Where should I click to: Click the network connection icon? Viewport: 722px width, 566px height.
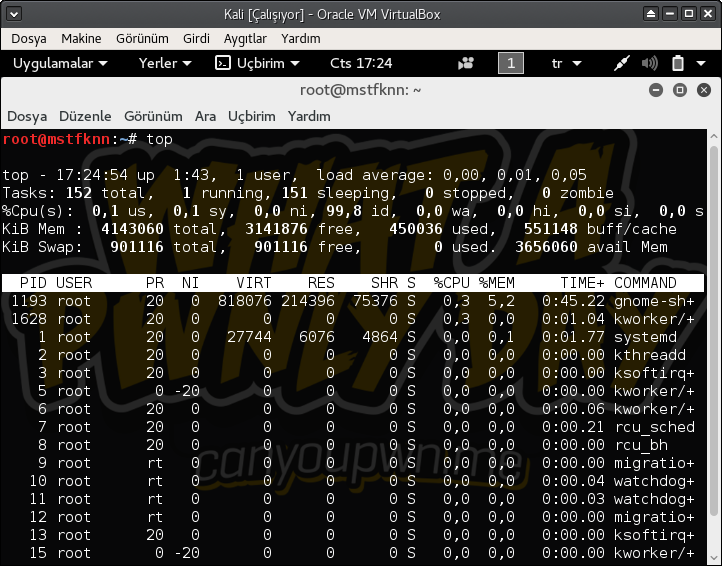coord(621,63)
